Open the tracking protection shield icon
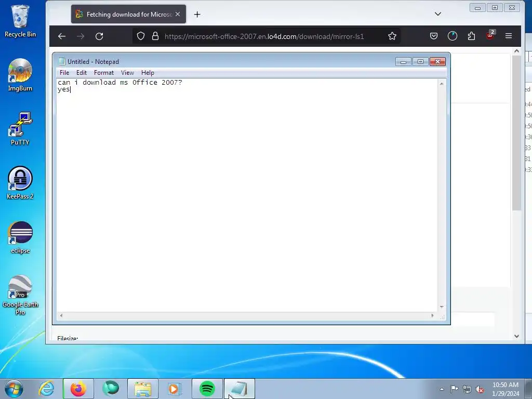 (x=140, y=36)
